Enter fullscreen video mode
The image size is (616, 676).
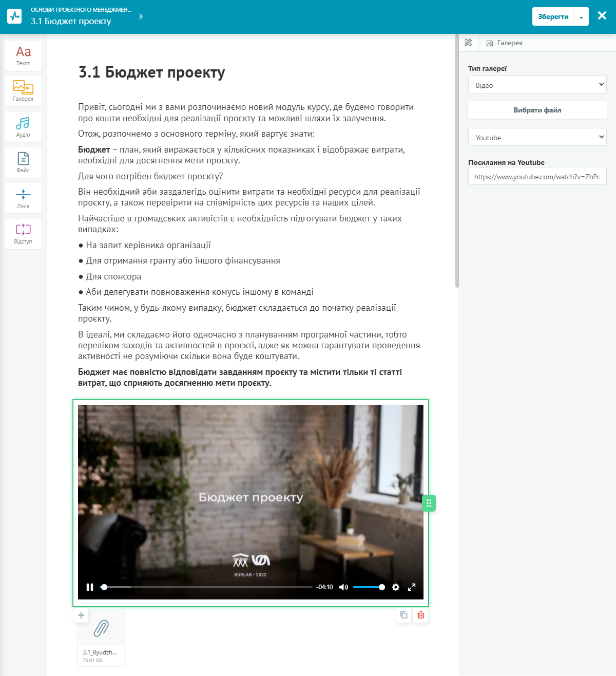(x=412, y=587)
